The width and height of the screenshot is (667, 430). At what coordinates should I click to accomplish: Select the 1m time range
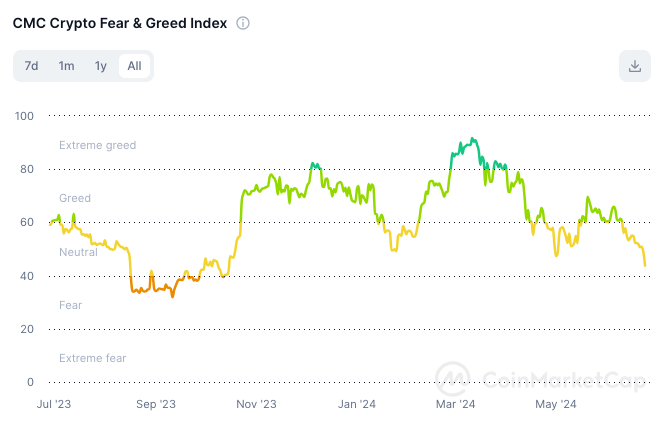click(x=66, y=66)
